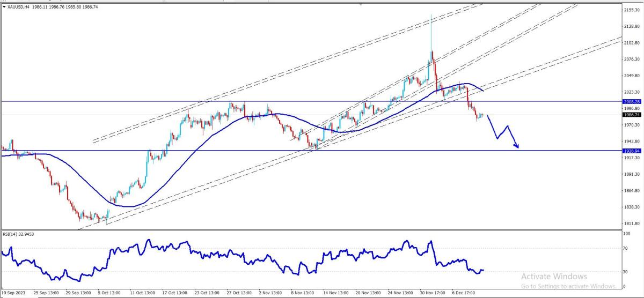
Task: Click the 2102.80 price scale value
Action: pyautogui.click(x=632, y=43)
